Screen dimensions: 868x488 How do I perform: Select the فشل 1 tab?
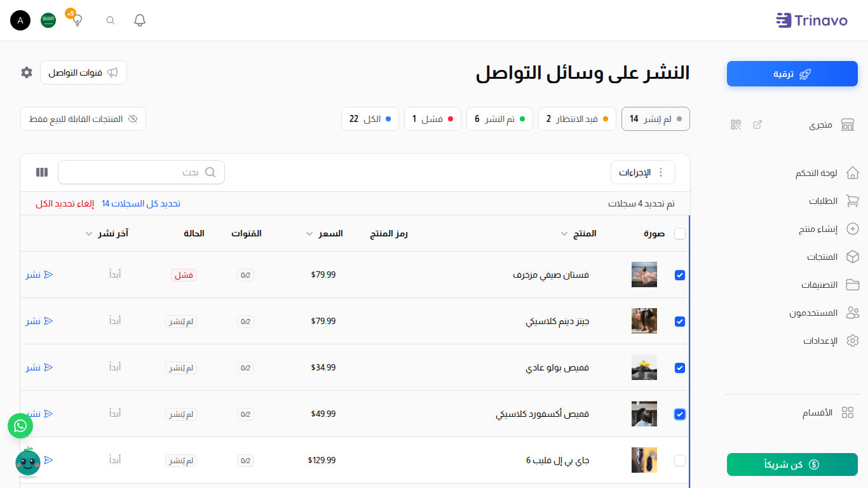point(433,119)
